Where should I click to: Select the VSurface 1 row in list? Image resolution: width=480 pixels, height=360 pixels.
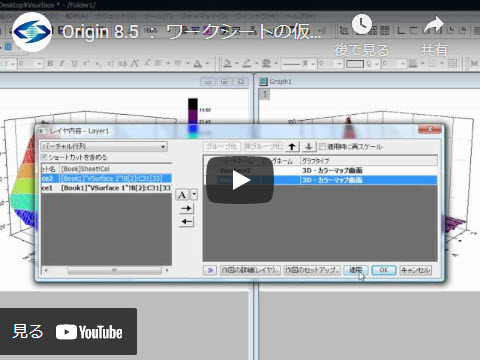(106, 188)
